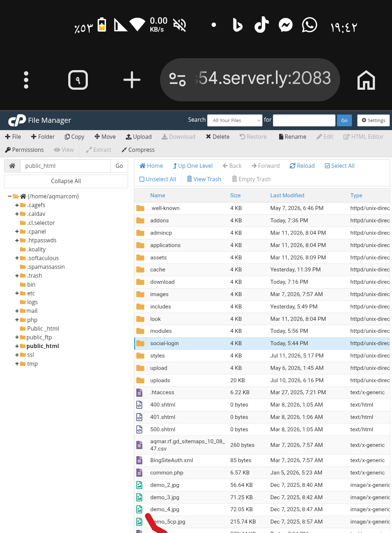
Task: Click Rename in the toolbar
Action: 292,137
